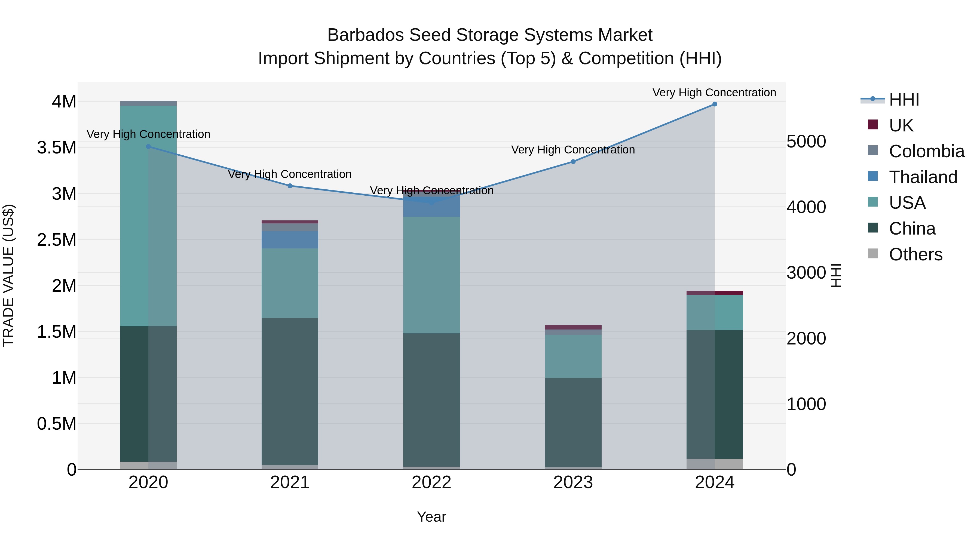Click the USA segment of 2022 bar
The width and height of the screenshot is (980, 551).
pos(431,275)
